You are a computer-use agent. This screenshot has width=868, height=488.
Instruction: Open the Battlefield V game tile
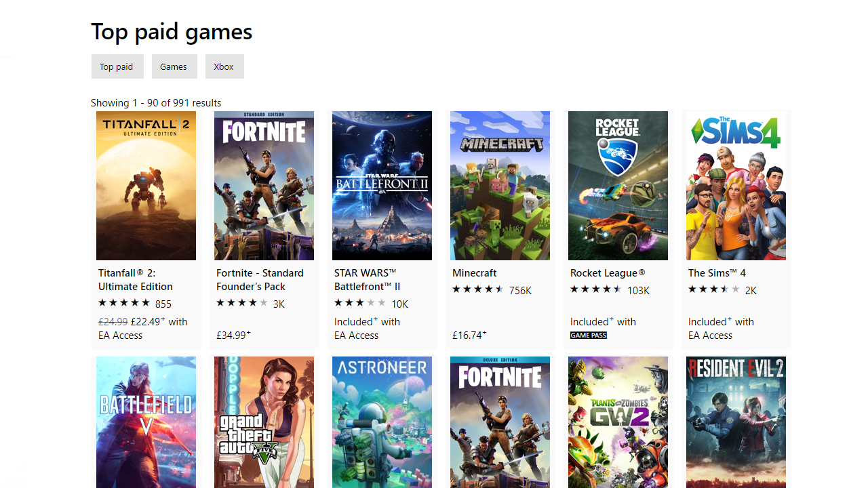coord(146,422)
